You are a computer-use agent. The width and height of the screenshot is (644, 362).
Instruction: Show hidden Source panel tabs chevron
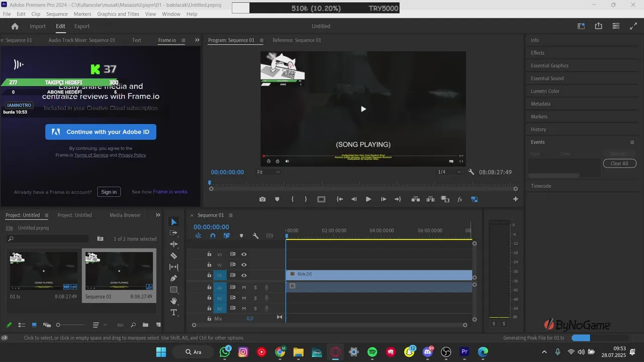click(x=197, y=40)
